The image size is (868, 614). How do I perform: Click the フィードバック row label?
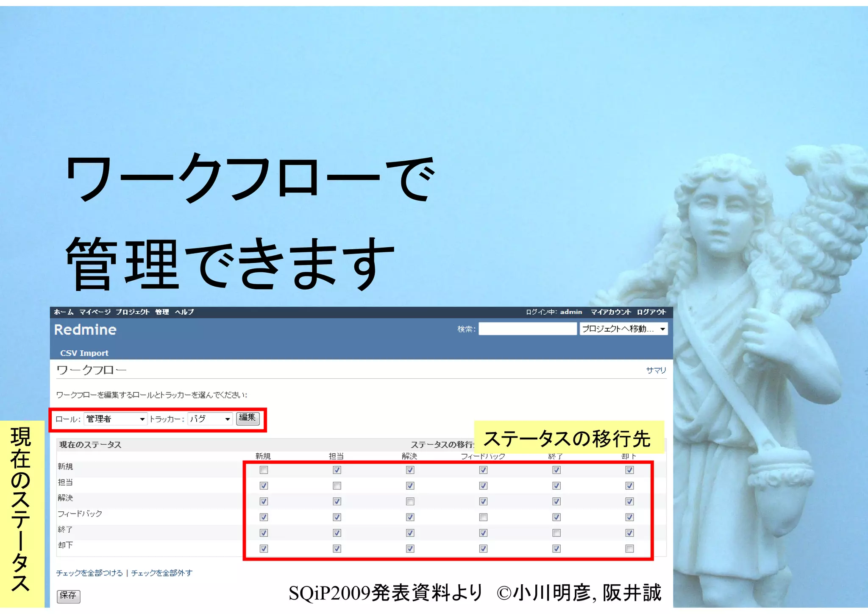point(80,514)
